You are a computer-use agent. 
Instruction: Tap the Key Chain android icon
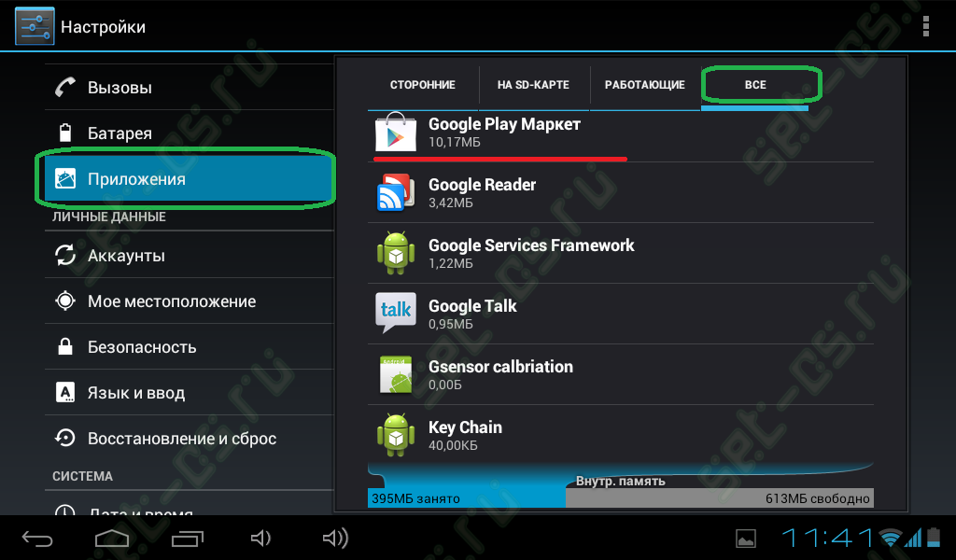tap(396, 435)
